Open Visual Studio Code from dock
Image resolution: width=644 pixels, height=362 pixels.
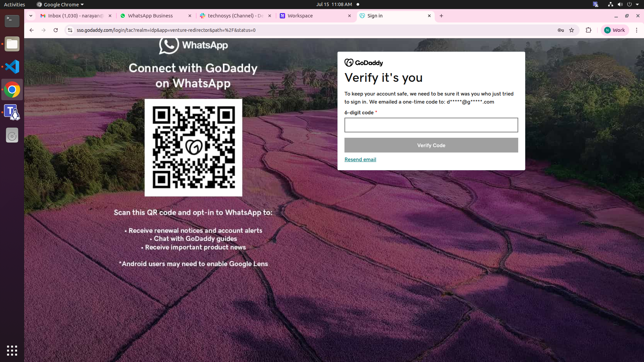[x=12, y=67]
